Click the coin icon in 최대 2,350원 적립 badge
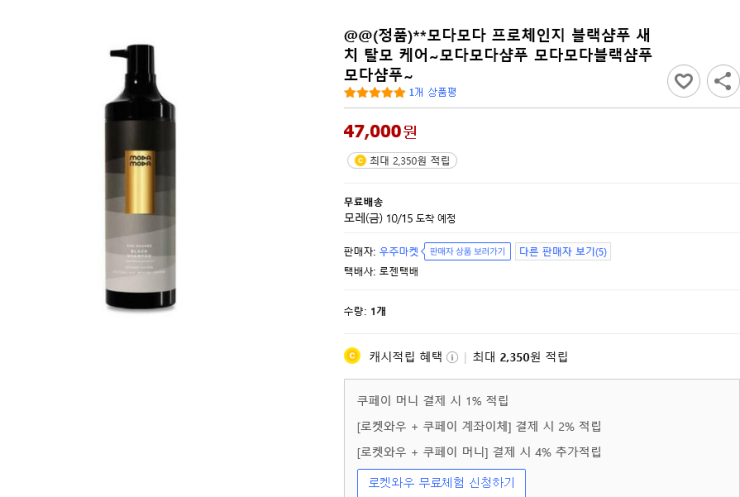The height and width of the screenshot is (497, 740). point(360,161)
